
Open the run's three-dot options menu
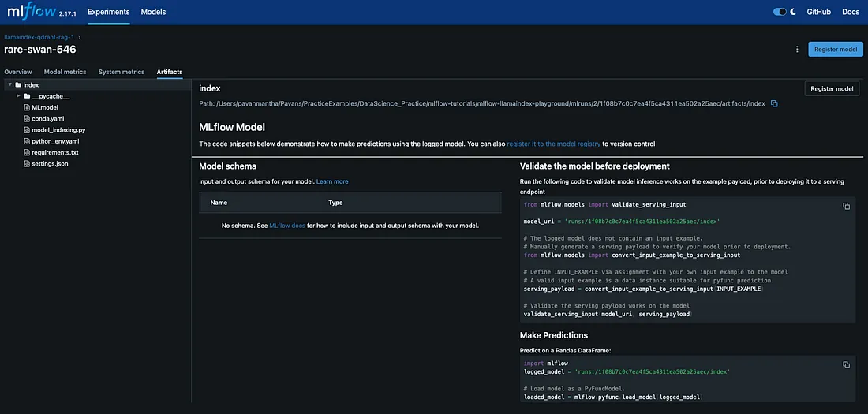(x=797, y=49)
